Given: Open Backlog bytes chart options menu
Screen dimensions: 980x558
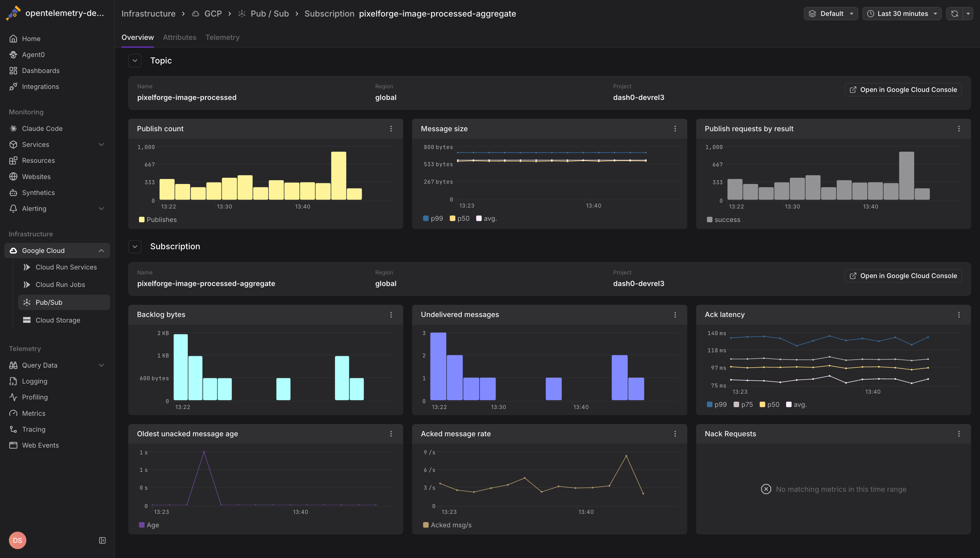Looking at the screenshot, I should pos(391,315).
